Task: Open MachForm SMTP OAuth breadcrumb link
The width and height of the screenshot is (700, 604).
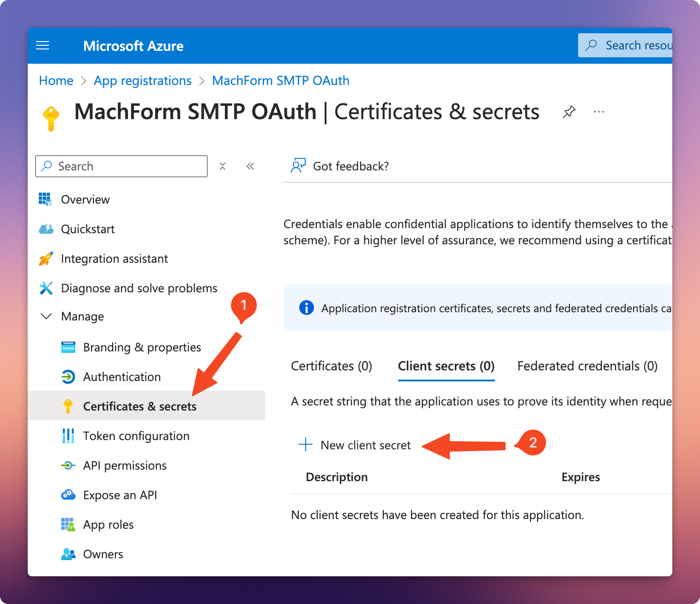Action: pos(281,80)
